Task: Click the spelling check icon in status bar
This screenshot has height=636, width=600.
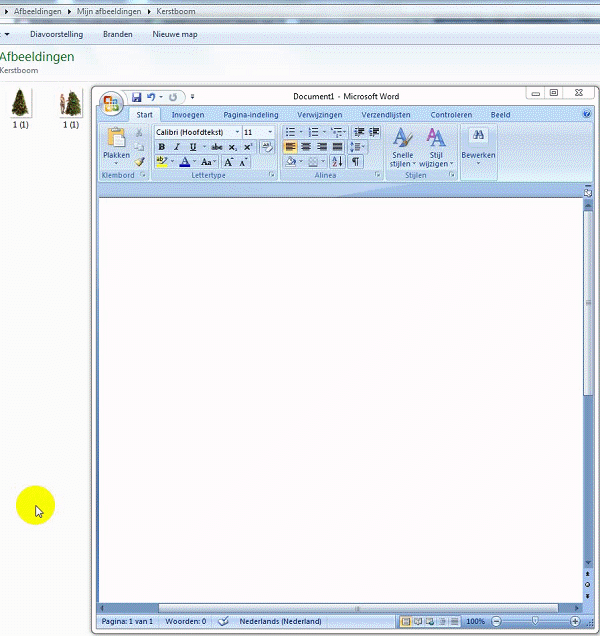Action: click(223, 621)
